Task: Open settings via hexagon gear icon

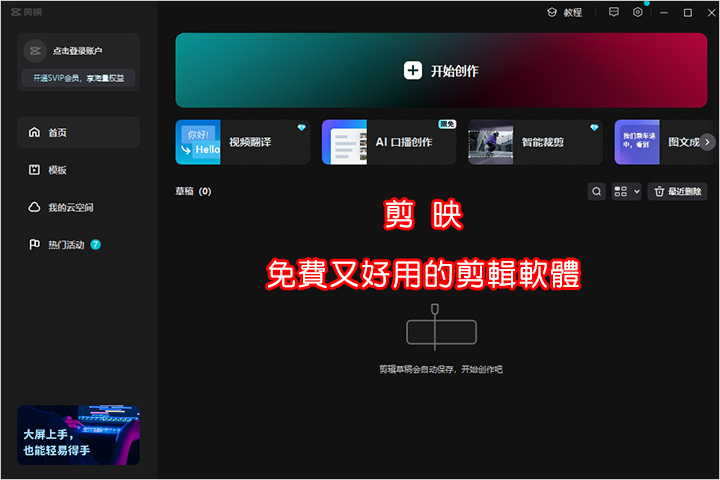Action: pos(638,12)
